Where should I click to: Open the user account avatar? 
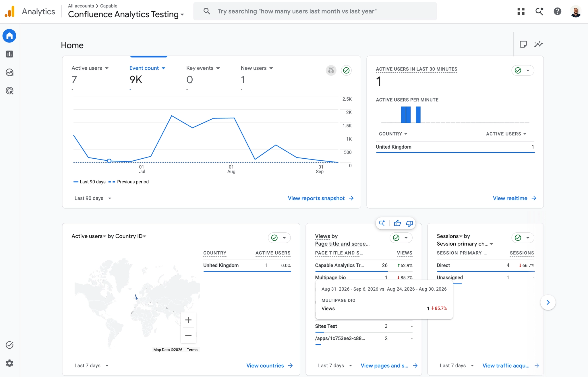click(576, 11)
